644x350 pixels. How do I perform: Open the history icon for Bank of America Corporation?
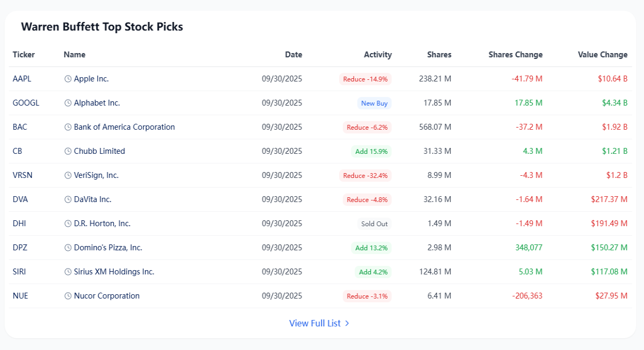(x=68, y=127)
